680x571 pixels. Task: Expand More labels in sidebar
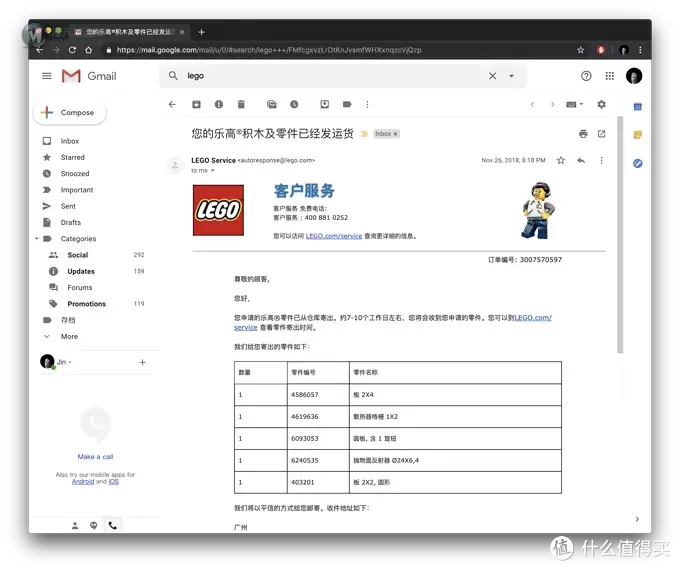[x=68, y=336]
